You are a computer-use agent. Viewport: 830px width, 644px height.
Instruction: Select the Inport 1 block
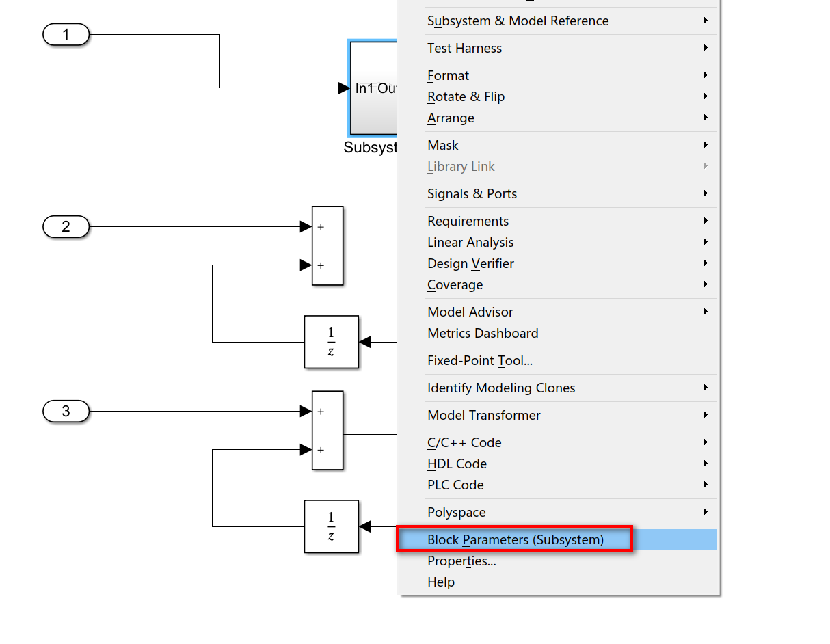(x=66, y=34)
